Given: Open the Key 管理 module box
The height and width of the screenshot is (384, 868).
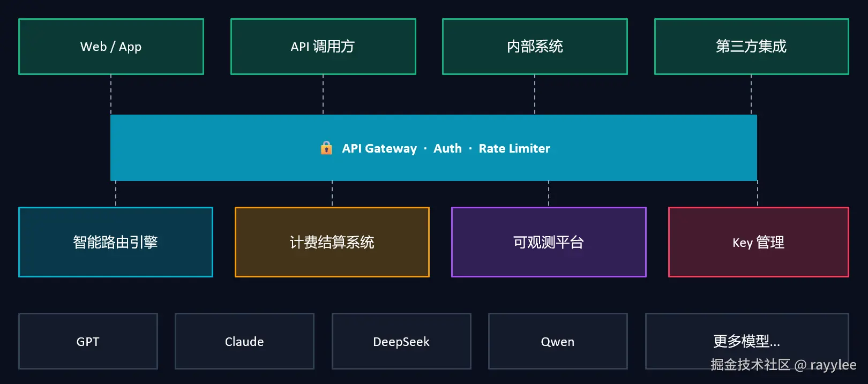Looking at the screenshot, I should tap(759, 242).
